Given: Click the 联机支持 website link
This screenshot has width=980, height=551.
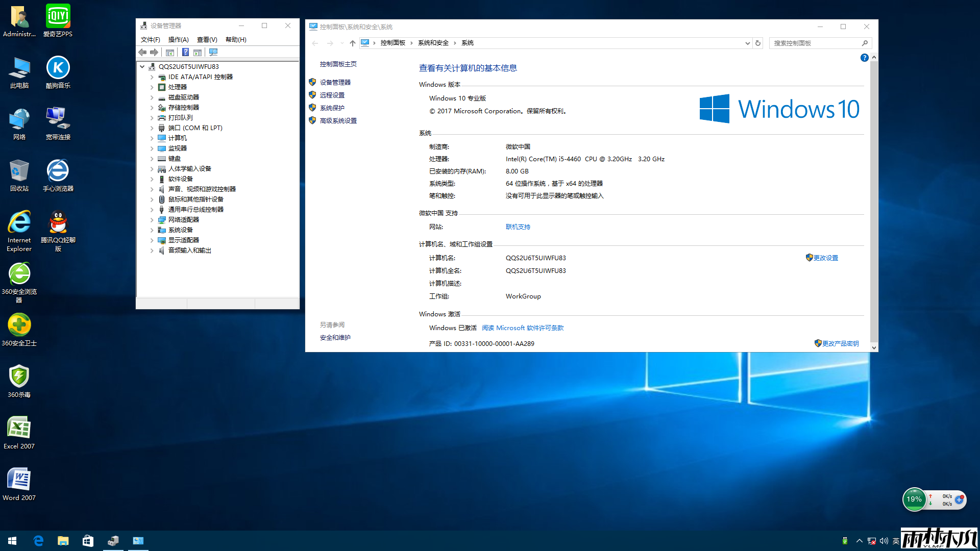Looking at the screenshot, I should pos(518,227).
